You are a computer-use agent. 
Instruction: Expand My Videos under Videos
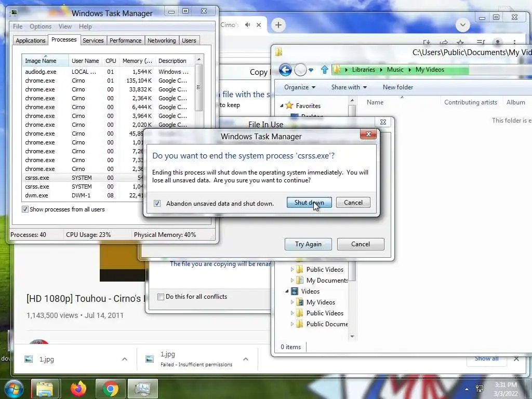point(292,302)
